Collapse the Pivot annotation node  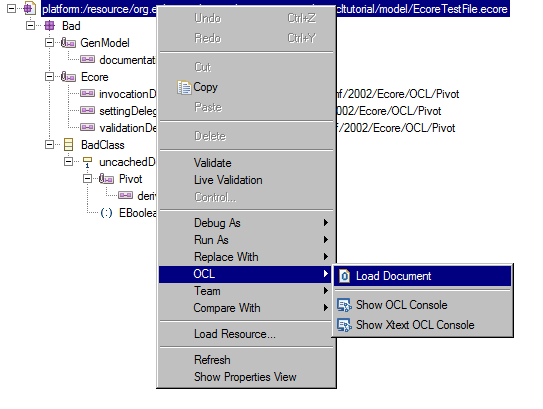87,179
